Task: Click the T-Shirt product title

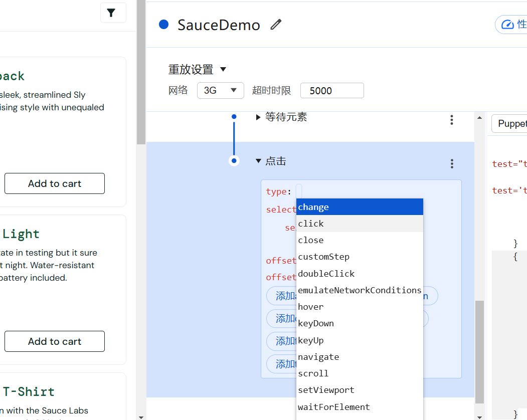Action: tap(29, 392)
